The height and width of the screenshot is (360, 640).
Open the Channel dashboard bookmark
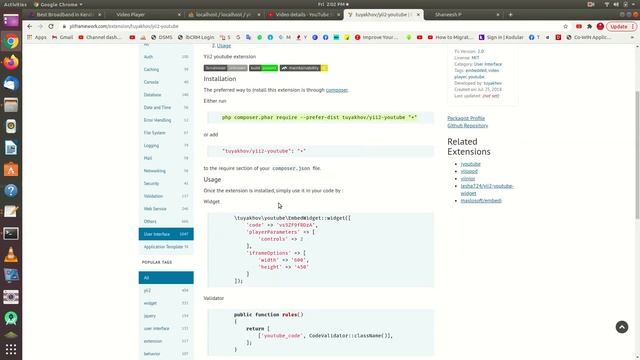tap(100, 37)
